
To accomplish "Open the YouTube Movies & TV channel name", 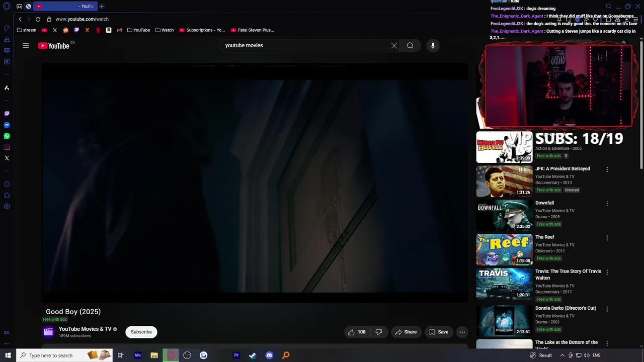I will point(85,329).
